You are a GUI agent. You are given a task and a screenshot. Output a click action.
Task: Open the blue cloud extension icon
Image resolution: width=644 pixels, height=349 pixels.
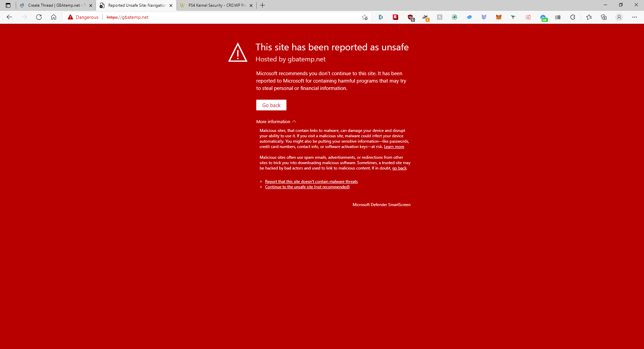(x=469, y=17)
